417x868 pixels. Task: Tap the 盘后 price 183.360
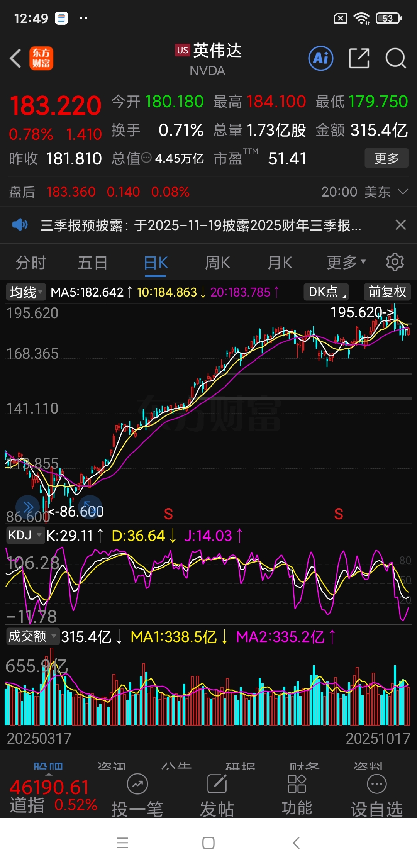71,192
